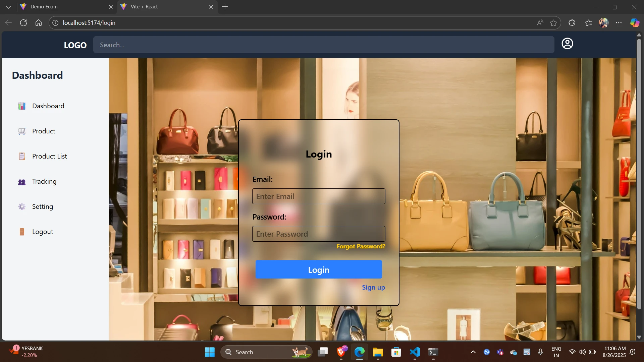The height and width of the screenshot is (362, 644).
Task: Click the Tracking people icon
Action: pos(22,182)
